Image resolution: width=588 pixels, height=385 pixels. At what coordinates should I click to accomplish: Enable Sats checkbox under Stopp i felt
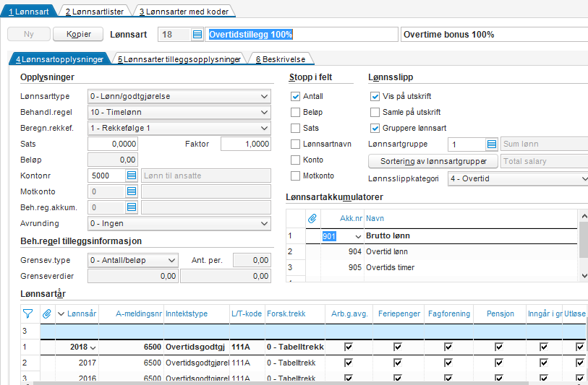click(x=296, y=128)
